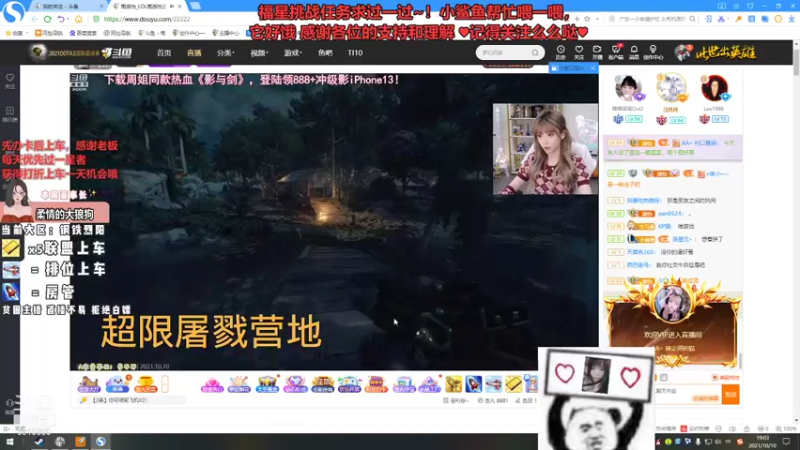Click the volume speaker icon in system tray

click(718, 442)
